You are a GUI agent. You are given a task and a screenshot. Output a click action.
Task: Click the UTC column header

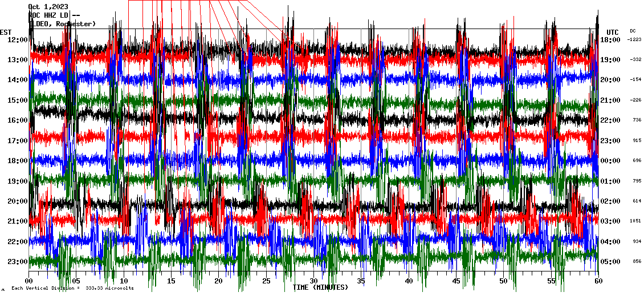[613, 32]
